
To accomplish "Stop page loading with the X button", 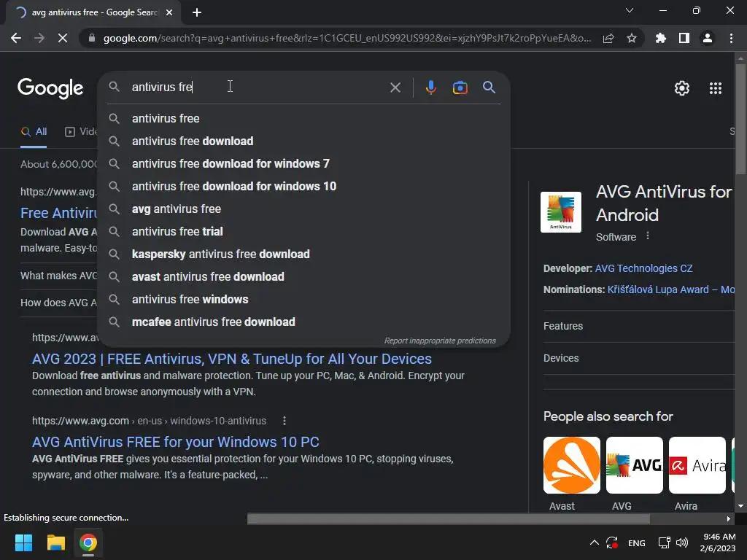I will [x=63, y=38].
